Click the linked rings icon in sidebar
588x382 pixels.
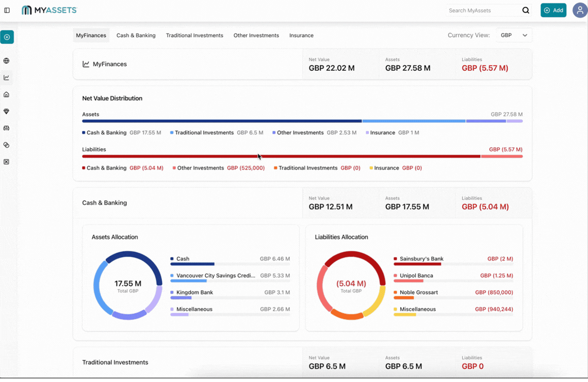[x=7, y=145]
